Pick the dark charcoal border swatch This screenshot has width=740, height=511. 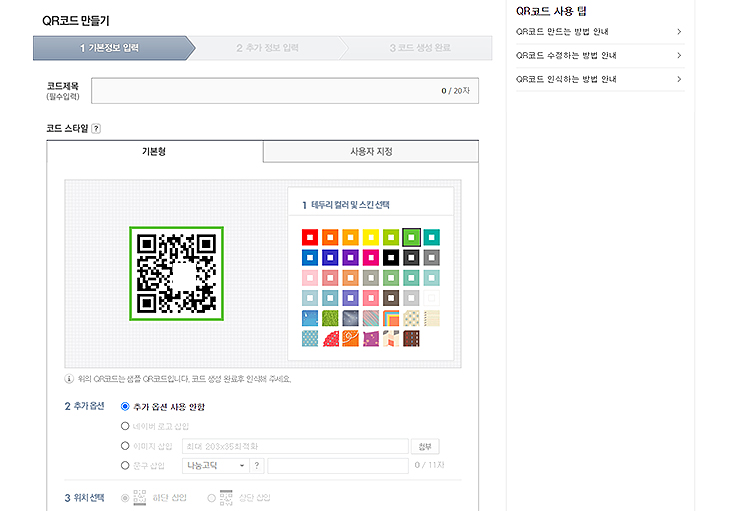coord(411,257)
